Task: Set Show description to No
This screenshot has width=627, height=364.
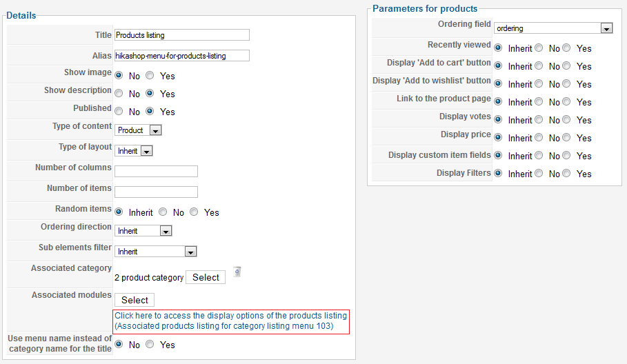Action: coord(119,94)
